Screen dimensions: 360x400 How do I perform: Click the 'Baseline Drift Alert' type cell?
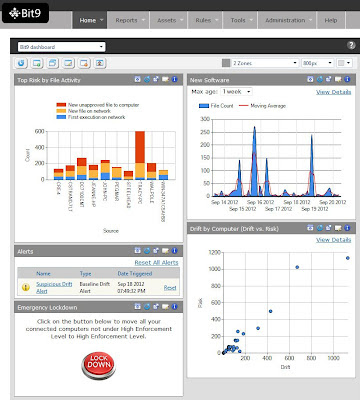[95, 288]
